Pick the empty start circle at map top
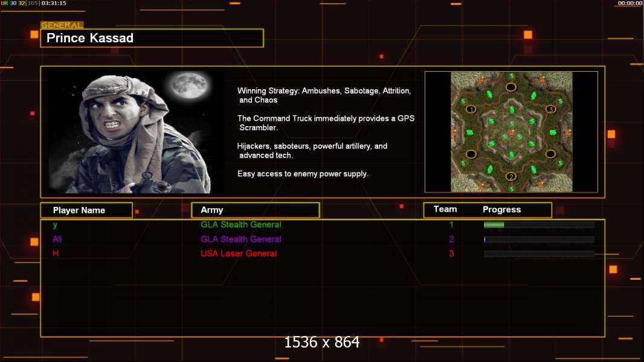Viewport: 644px width, 362px height. 511,87
